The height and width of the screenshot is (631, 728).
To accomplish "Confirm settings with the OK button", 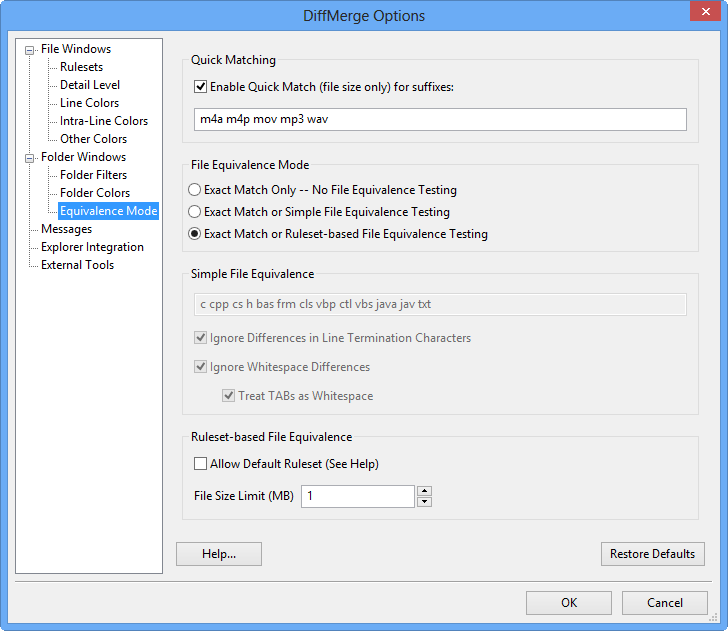I will pos(568,603).
